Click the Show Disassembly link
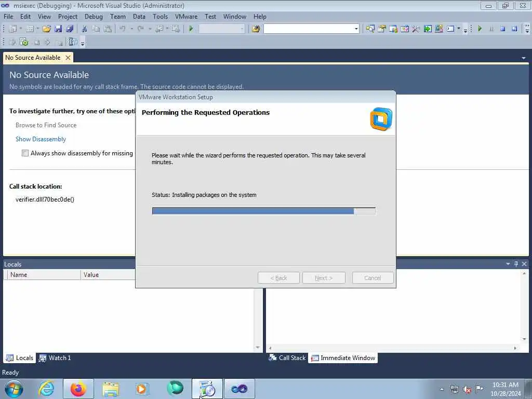Screen dimensions: 532x399 (41, 139)
